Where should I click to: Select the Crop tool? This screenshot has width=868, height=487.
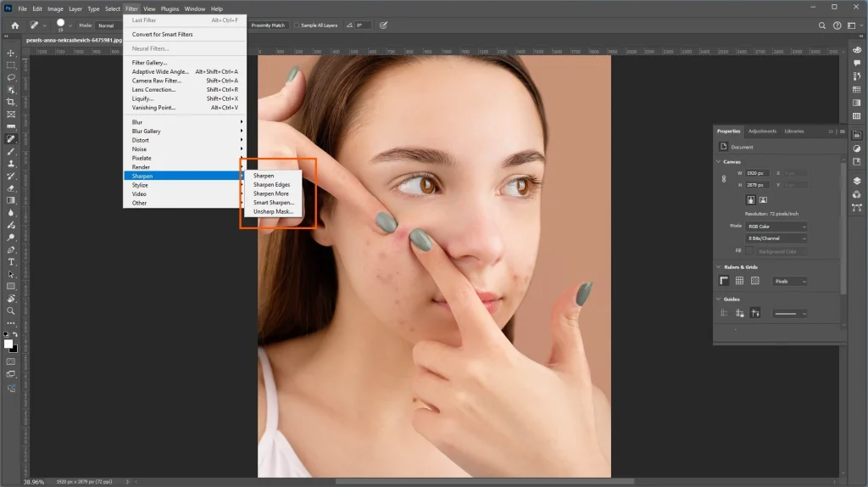pos(10,102)
